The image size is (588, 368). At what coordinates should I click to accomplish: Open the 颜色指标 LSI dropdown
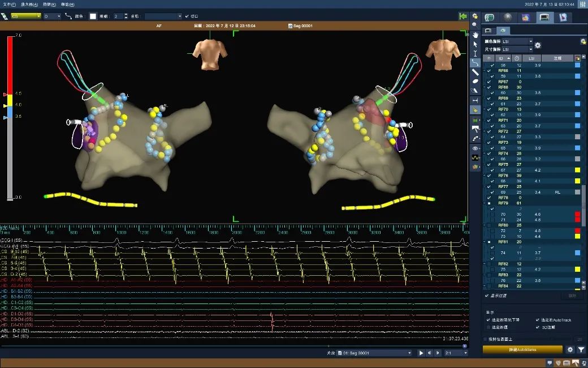[x=517, y=41]
